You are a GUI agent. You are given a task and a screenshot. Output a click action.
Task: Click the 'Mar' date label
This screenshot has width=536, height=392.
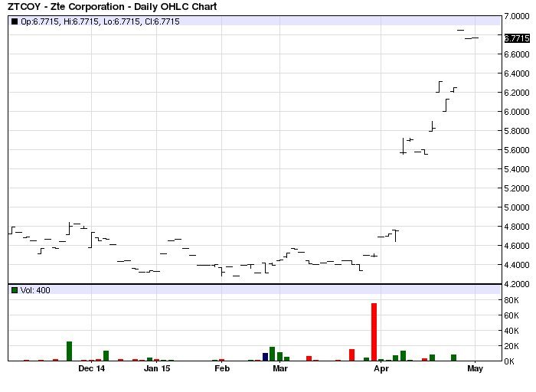(280, 368)
